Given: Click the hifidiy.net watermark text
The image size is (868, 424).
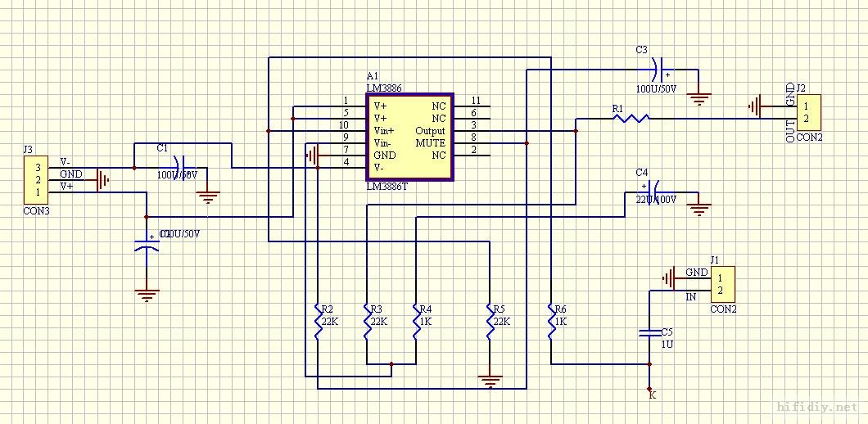Looking at the screenshot, I should [815, 407].
